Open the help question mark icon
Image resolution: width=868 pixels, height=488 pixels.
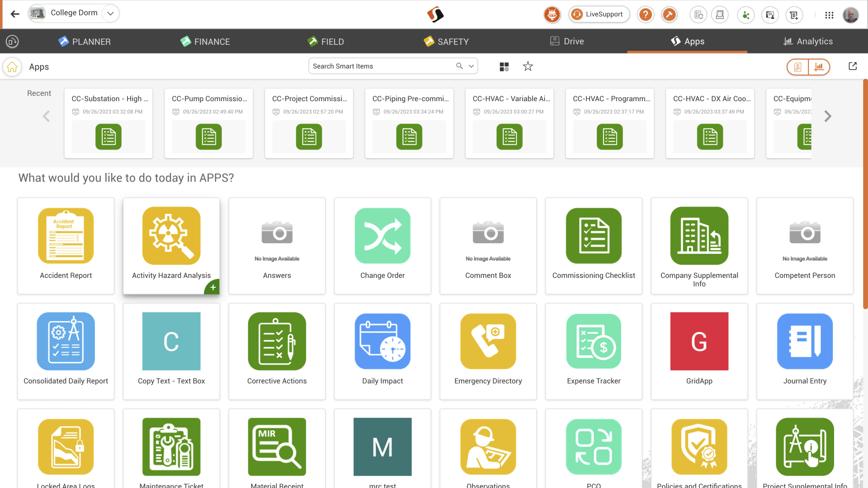tap(645, 14)
